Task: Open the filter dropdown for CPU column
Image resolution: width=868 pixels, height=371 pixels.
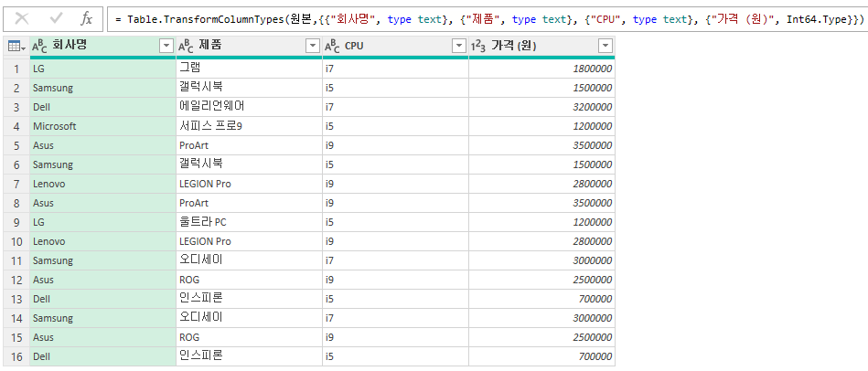Action: pyautogui.click(x=459, y=47)
